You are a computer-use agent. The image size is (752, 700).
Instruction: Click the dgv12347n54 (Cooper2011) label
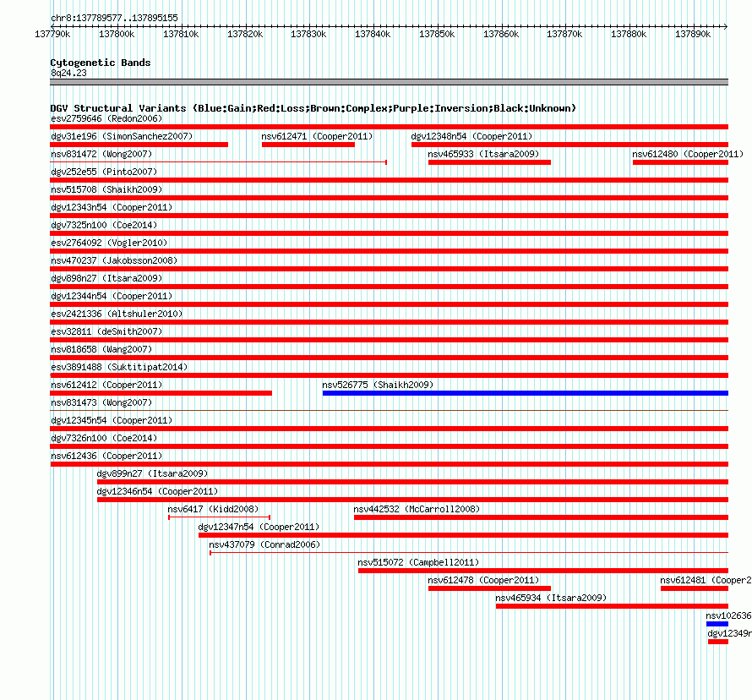259,527
